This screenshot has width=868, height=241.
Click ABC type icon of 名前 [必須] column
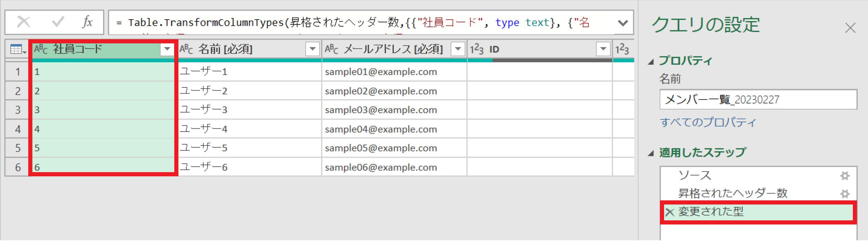[x=186, y=49]
